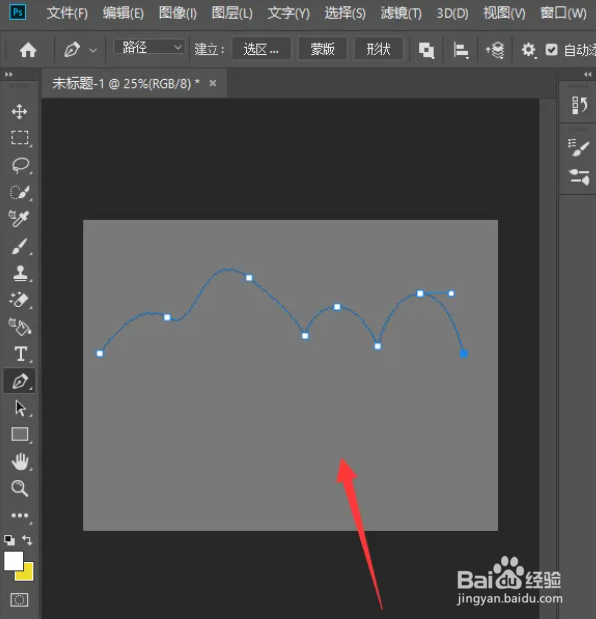Select the Zoom magnifier tool
596x619 pixels.
(19, 488)
